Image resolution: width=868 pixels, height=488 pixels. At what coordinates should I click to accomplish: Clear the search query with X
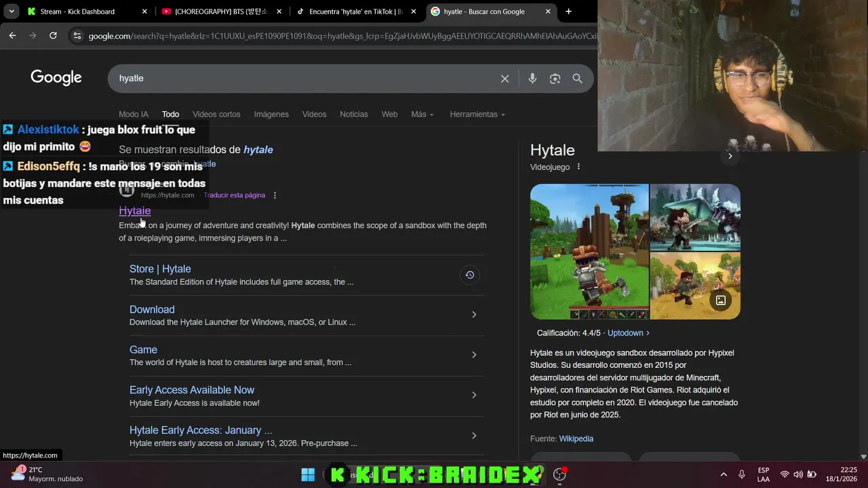coord(505,79)
